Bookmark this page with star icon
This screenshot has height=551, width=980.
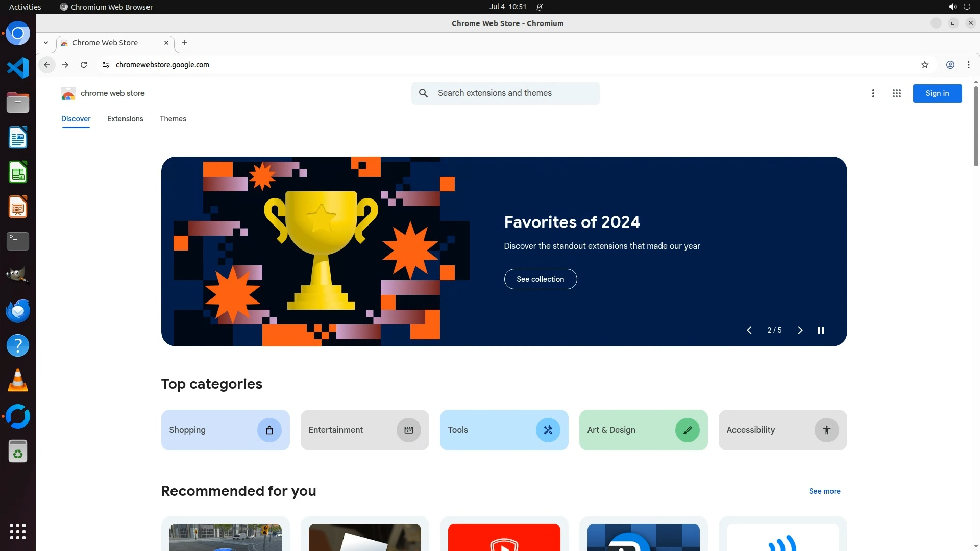pos(924,65)
